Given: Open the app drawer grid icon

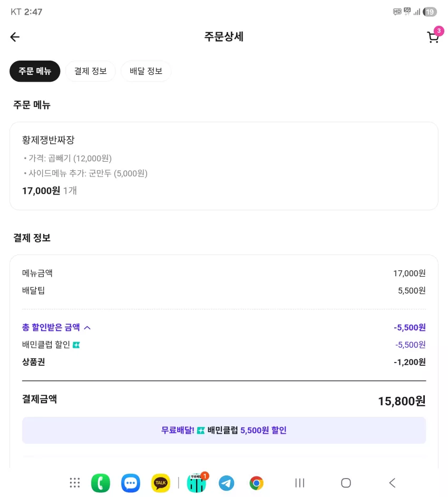Looking at the screenshot, I should pos(75,483).
